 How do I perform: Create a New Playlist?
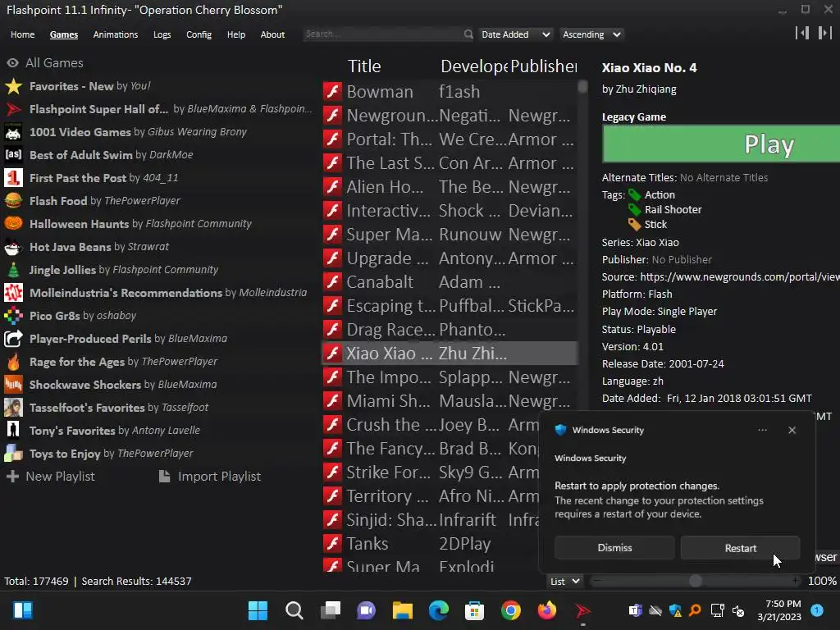51,477
